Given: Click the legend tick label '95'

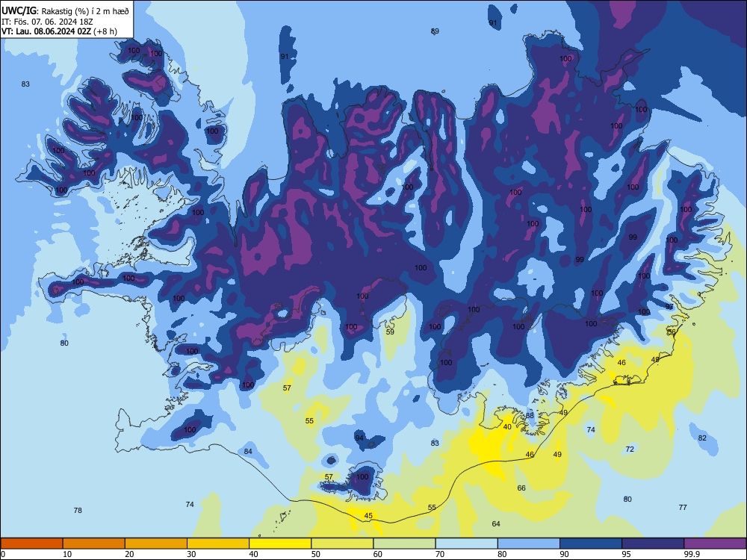Looking at the screenshot, I should [626, 554].
